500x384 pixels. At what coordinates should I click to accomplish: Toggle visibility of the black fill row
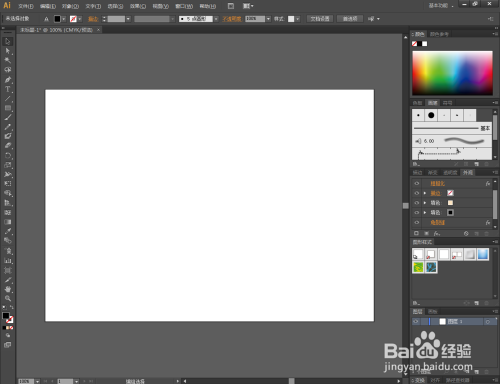coord(417,212)
